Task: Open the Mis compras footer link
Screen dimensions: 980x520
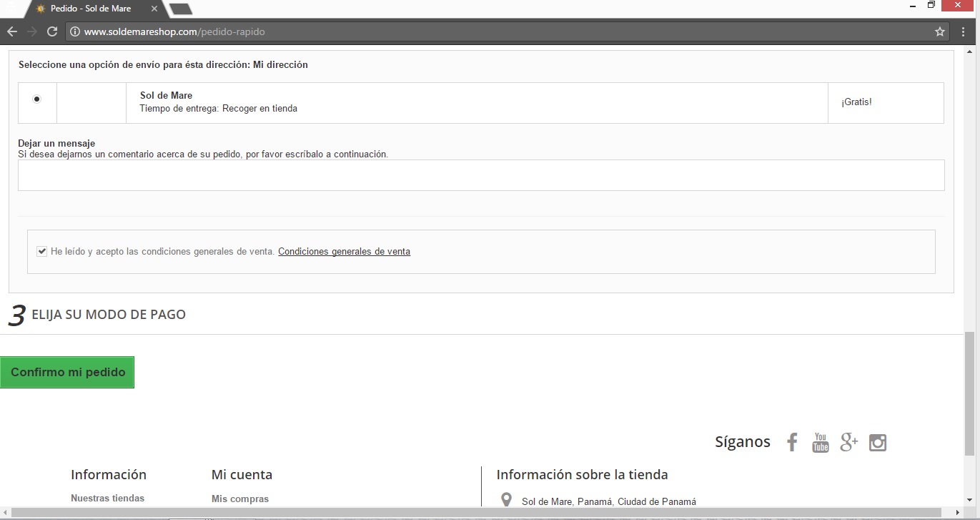Action: [x=240, y=499]
